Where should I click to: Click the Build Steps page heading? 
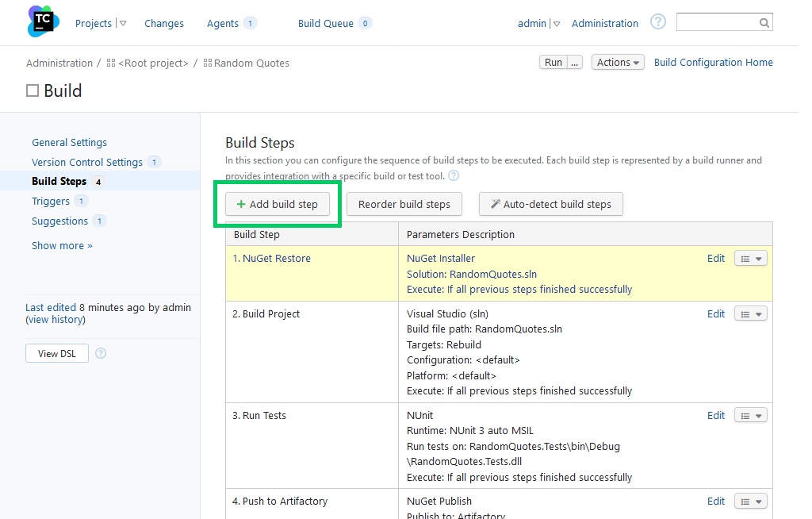click(x=260, y=143)
